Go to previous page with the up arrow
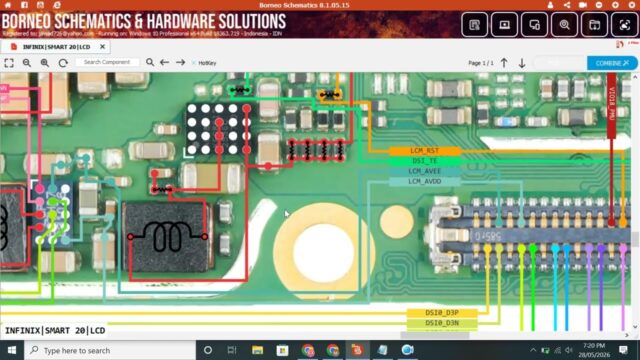 click(x=504, y=63)
